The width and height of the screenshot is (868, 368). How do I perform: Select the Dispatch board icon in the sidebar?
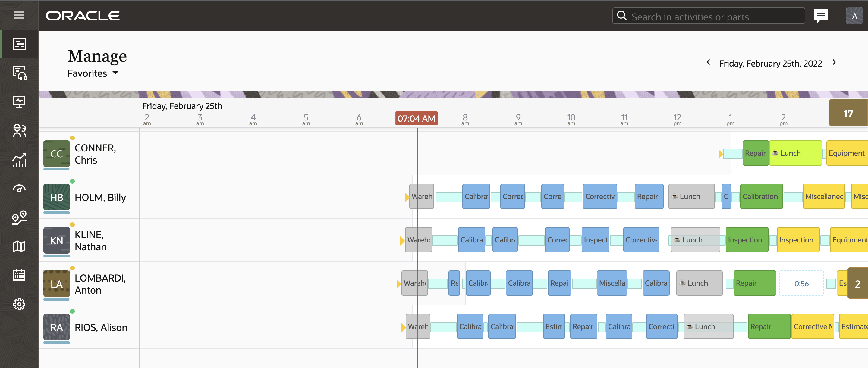(x=19, y=44)
